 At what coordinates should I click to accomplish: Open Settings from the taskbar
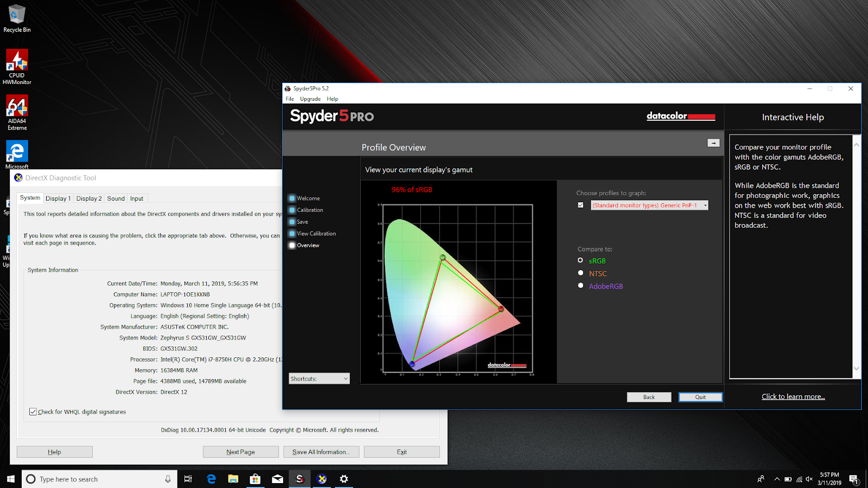[344, 479]
